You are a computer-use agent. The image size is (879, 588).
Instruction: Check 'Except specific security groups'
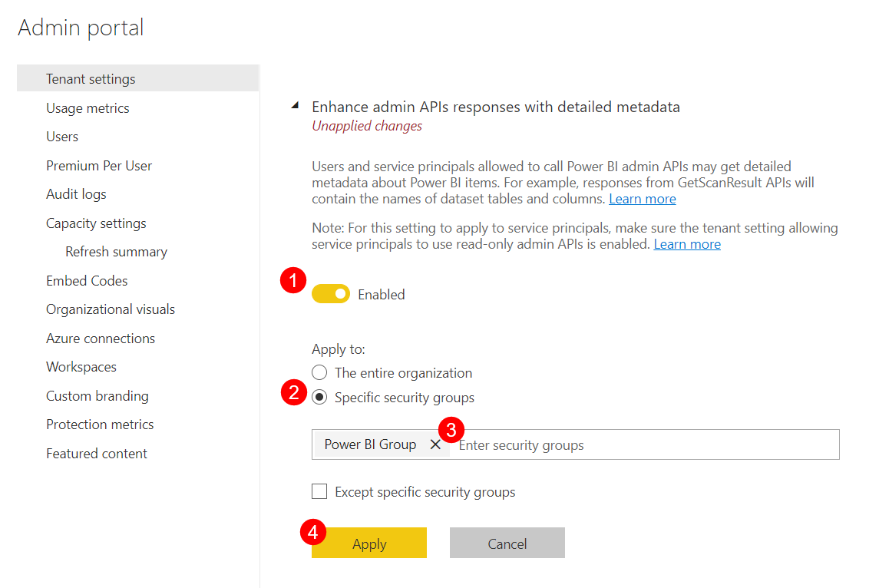(319, 491)
